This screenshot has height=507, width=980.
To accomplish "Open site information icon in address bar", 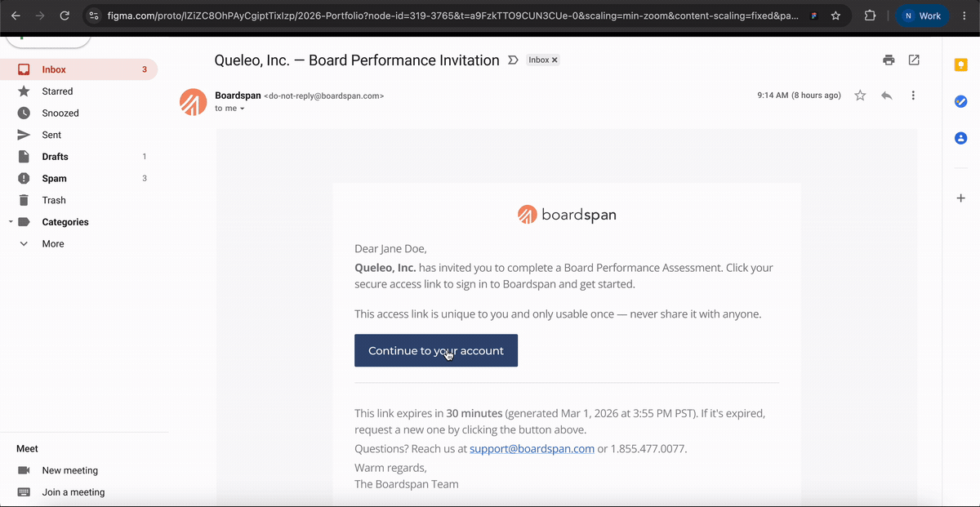I will (x=94, y=16).
